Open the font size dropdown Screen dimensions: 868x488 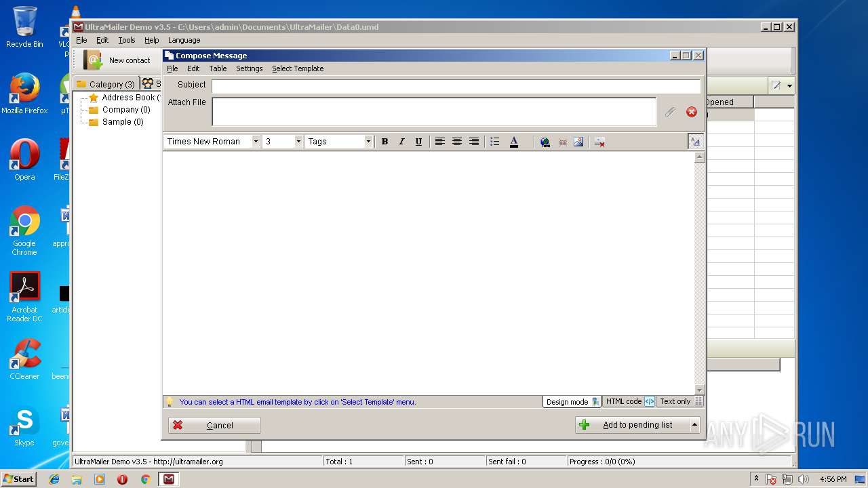(x=298, y=142)
